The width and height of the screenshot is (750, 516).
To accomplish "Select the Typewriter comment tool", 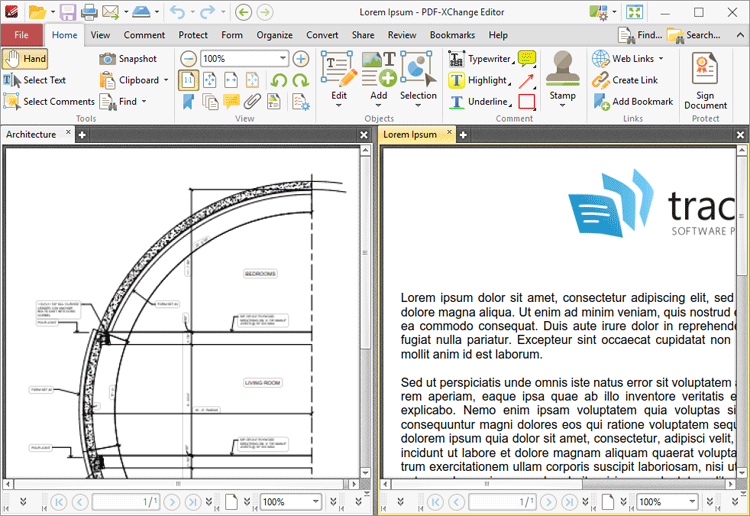I will [478, 59].
